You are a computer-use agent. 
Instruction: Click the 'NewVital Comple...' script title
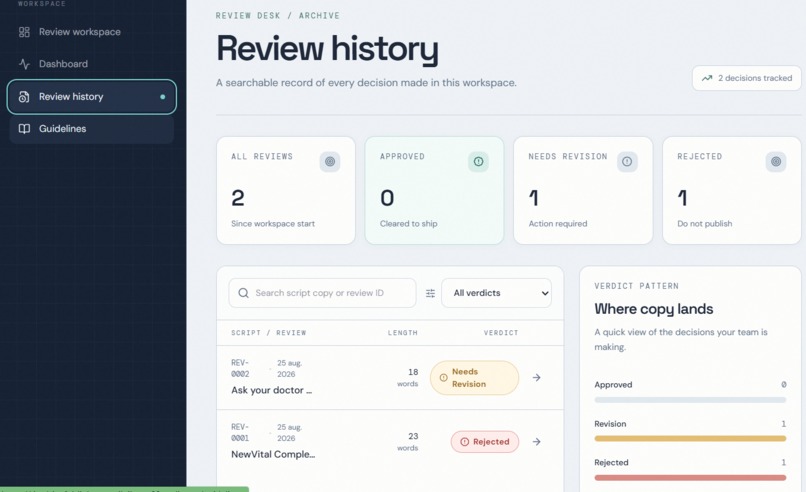[273, 454]
